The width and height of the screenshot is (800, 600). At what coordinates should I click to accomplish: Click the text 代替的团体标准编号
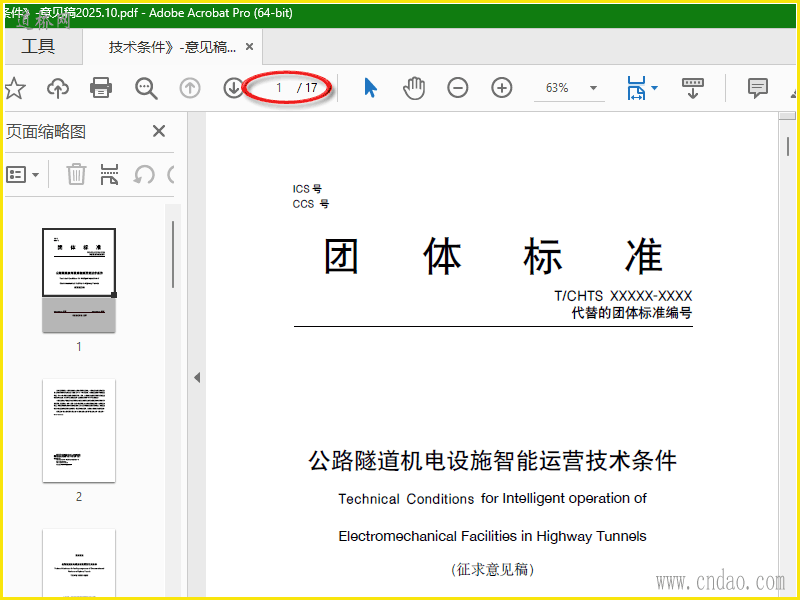pyautogui.click(x=632, y=313)
